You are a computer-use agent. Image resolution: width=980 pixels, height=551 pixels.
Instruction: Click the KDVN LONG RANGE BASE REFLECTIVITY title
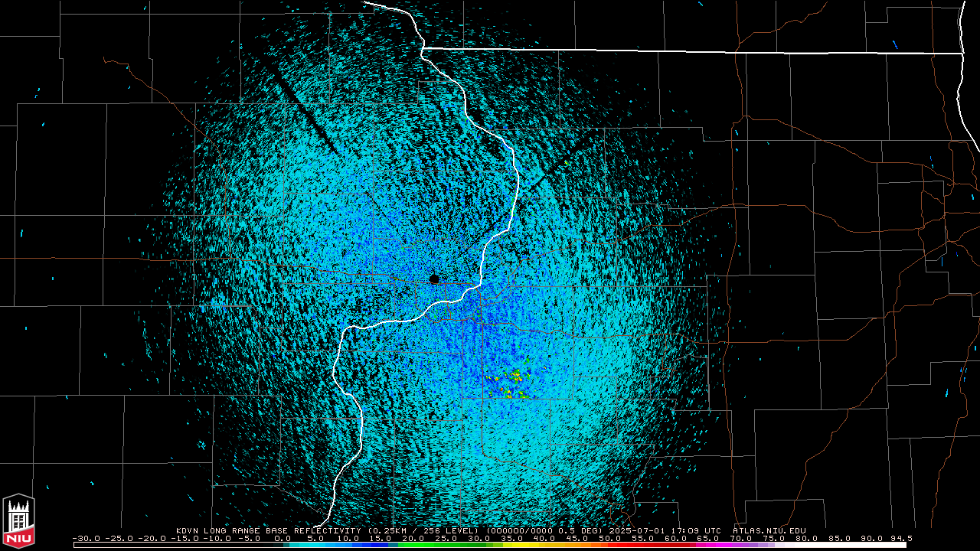[269, 530]
